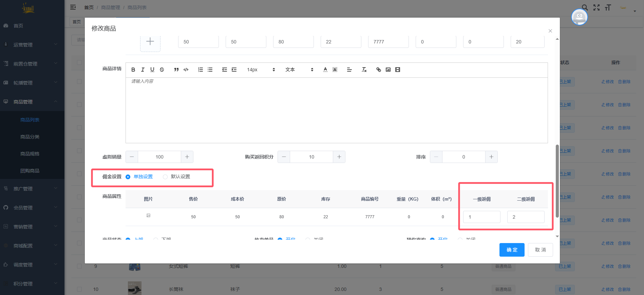Image resolution: width=644 pixels, height=295 pixels.
Task: Open 商品分类 in the sidebar
Action: 30,137
